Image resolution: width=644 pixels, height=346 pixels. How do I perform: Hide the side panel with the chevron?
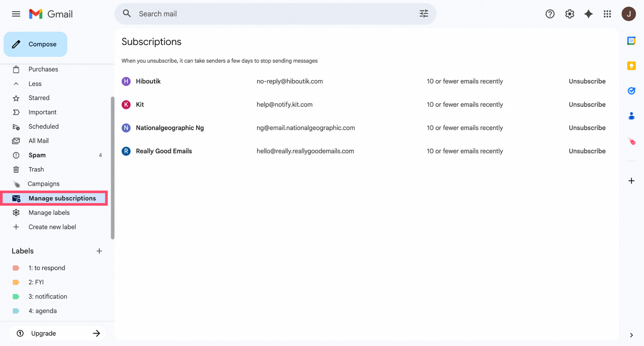(x=631, y=335)
